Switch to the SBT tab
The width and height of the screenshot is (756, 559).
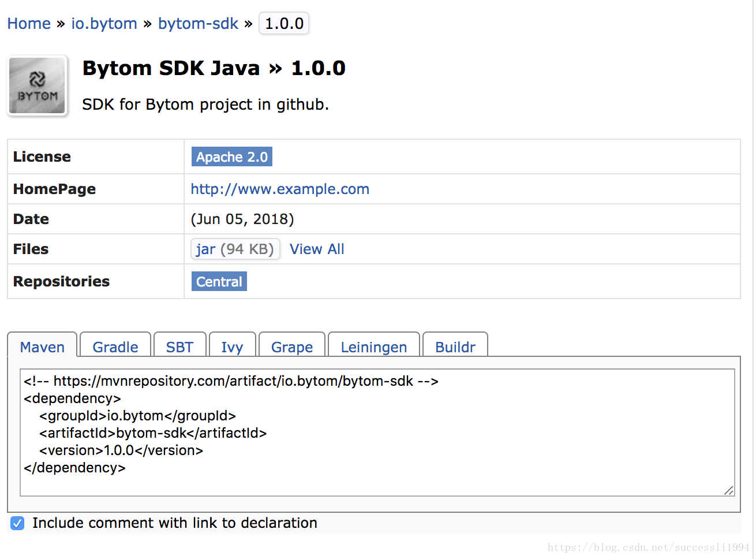coord(179,346)
